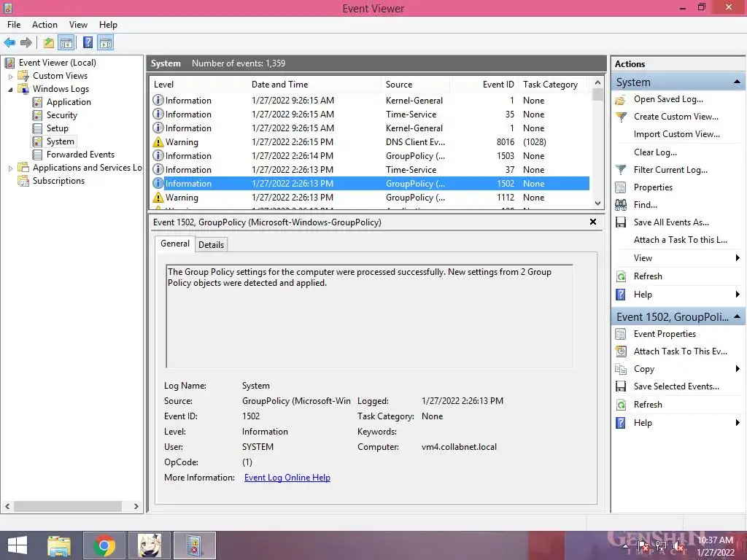747x560 pixels.
Task: Sort by the Event ID column header
Action: tap(484, 85)
